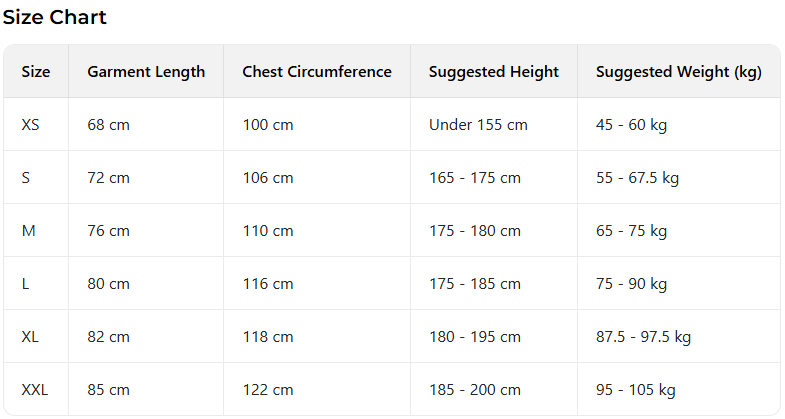Click the Under 155 cm height cell

[x=478, y=125]
